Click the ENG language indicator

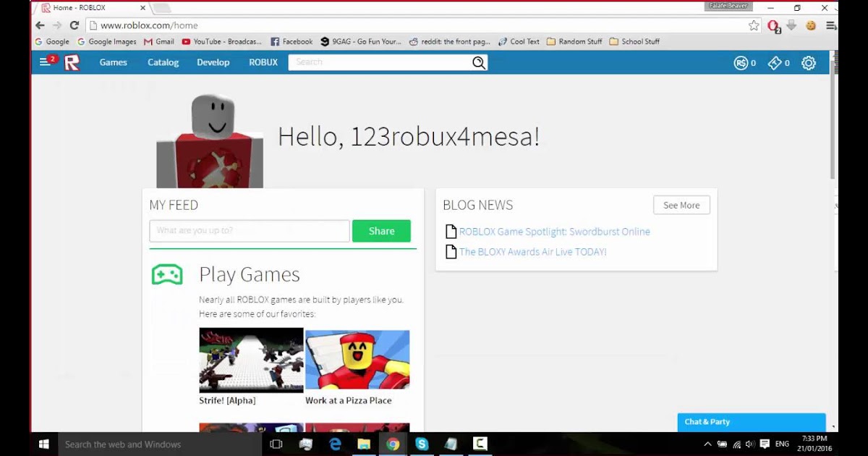pyautogui.click(x=782, y=444)
